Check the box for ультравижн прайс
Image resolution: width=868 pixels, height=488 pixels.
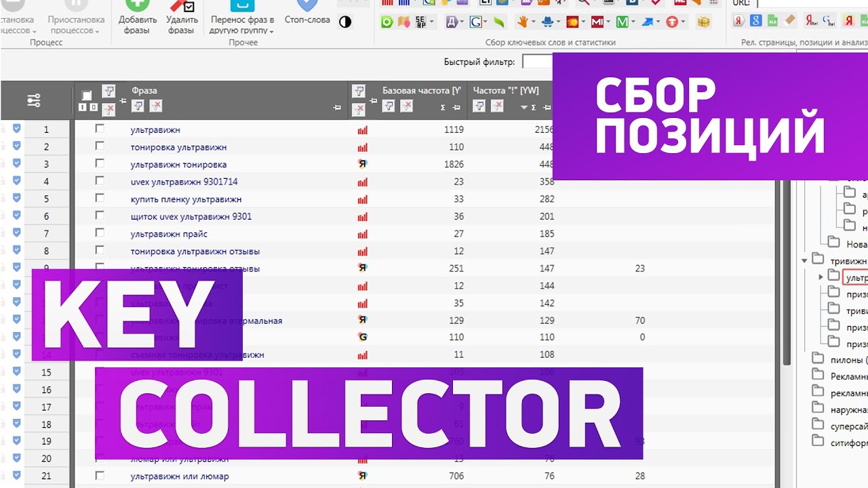point(100,232)
